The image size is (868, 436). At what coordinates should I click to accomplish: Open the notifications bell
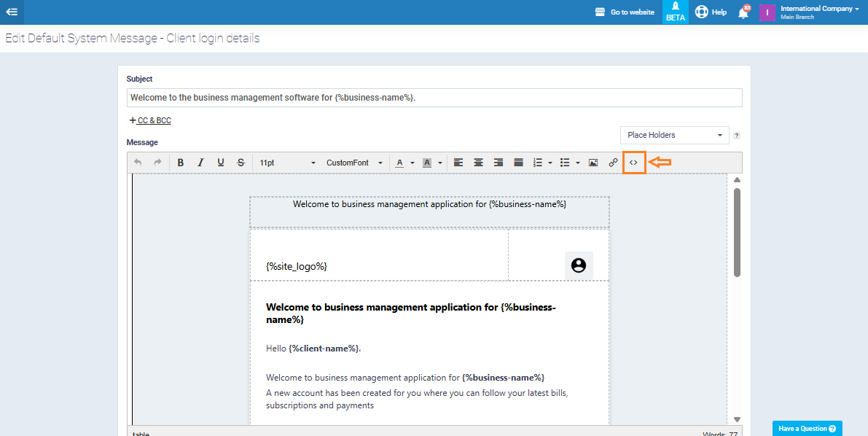743,12
